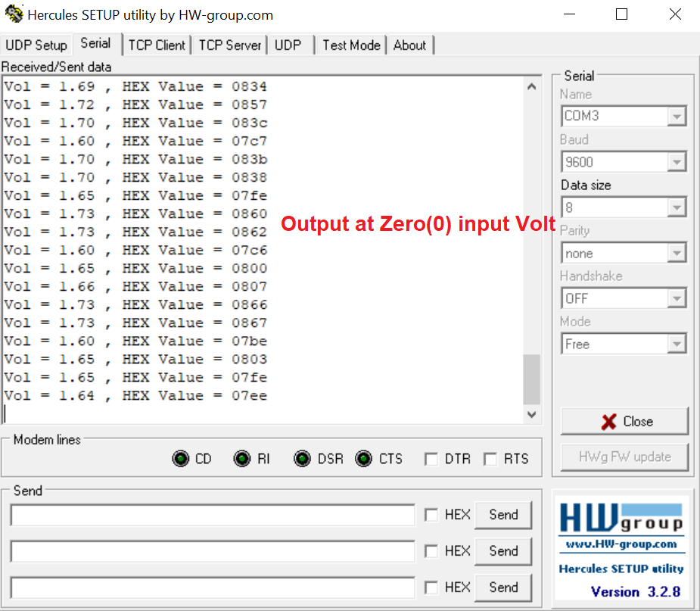Enable the DTR checkbox
This screenshot has width=700, height=611.
[x=431, y=459]
